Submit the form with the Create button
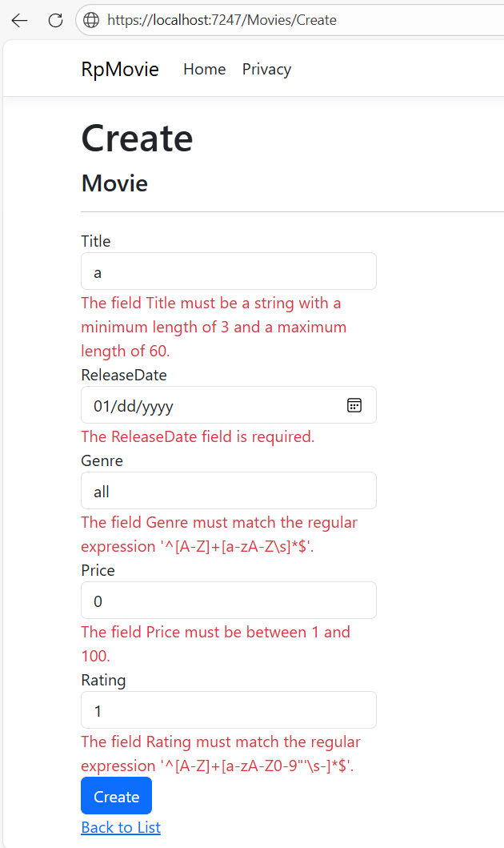Screen dimensions: 504x848 (115, 796)
